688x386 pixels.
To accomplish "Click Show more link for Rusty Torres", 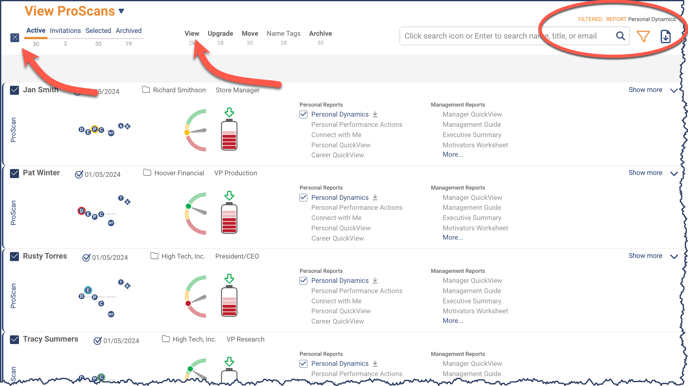I will click(x=645, y=256).
